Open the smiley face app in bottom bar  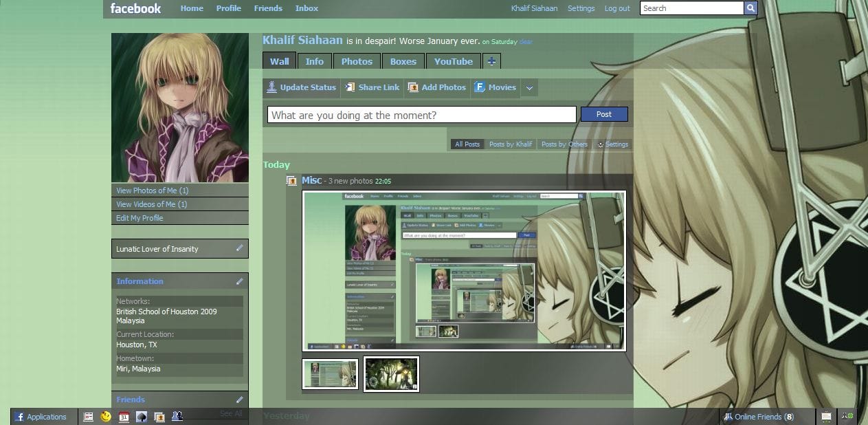106,416
